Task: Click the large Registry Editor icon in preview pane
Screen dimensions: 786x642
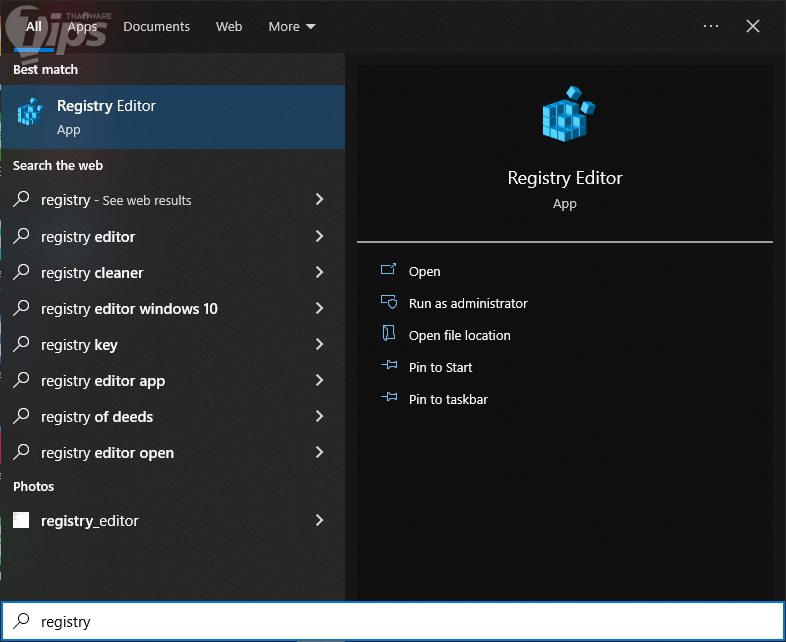Action: click(x=568, y=114)
